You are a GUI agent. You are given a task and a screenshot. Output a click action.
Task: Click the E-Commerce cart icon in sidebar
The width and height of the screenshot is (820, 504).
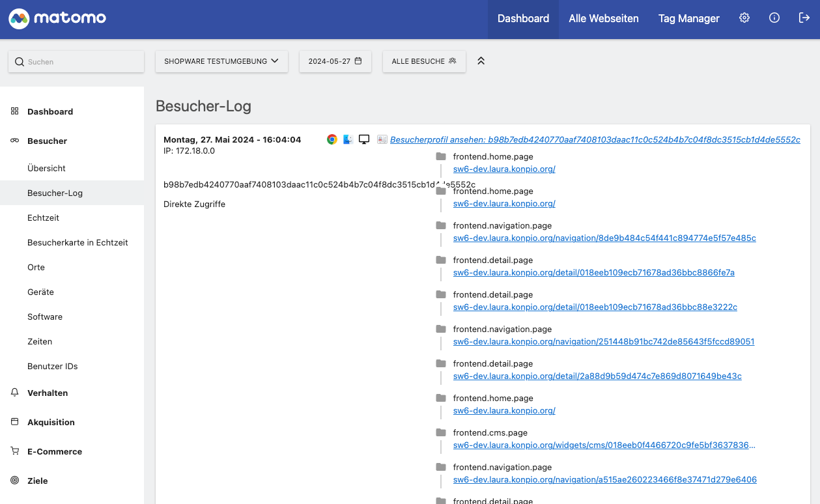(x=14, y=451)
